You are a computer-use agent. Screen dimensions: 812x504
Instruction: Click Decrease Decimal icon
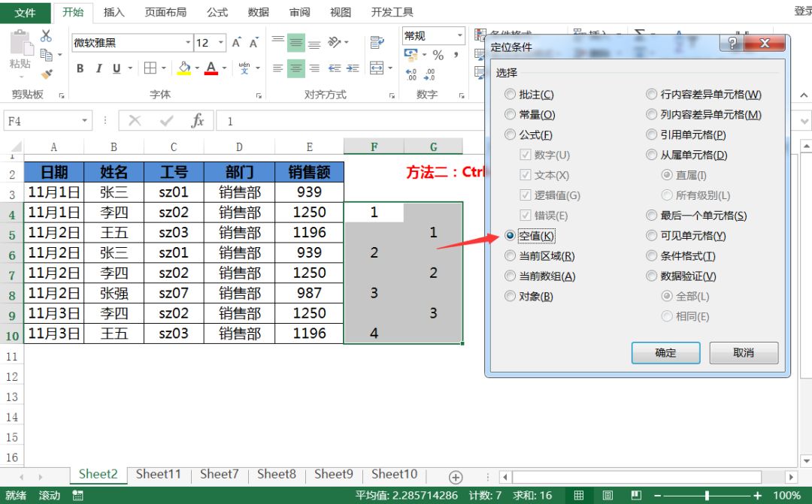[x=430, y=75]
